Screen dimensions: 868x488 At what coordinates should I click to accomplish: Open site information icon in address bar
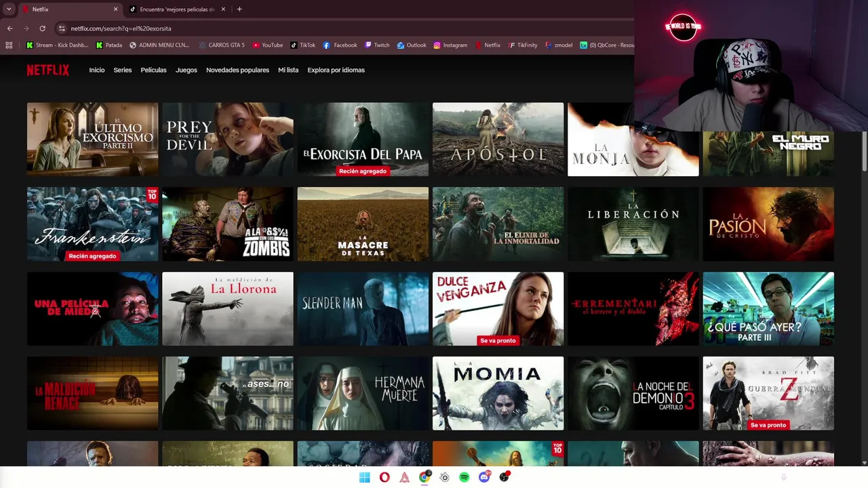click(x=62, y=28)
